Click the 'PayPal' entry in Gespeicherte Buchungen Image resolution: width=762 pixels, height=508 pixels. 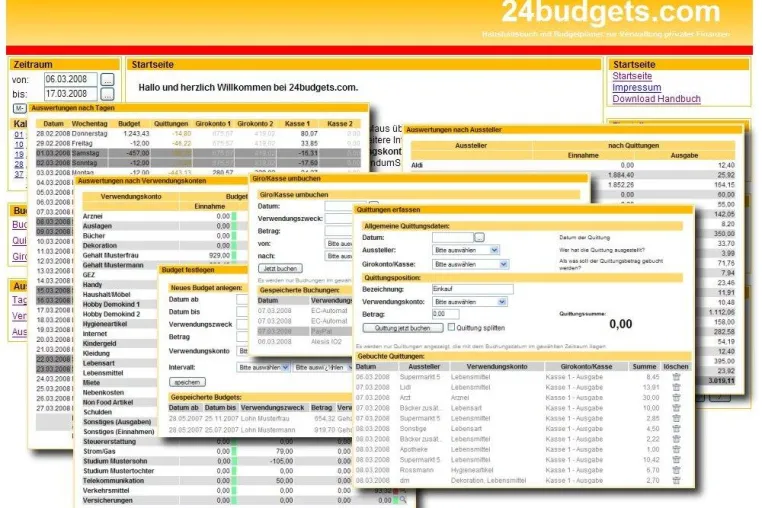coord(322,331)
